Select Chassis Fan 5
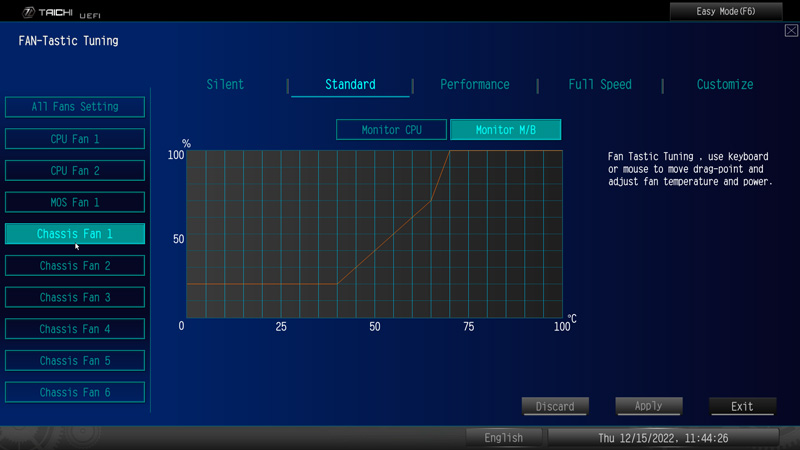The height and width of the screenshot is (450, 800). coord(75,360)
